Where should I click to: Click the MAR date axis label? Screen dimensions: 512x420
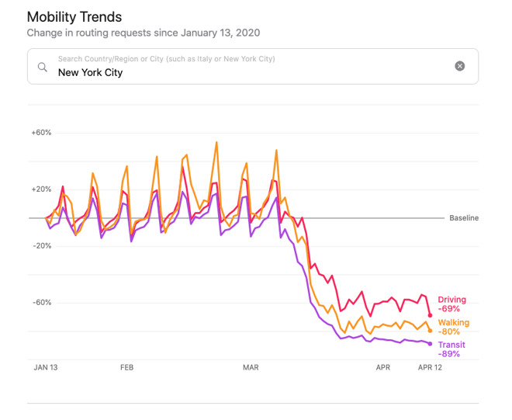(x=251, y=367)
